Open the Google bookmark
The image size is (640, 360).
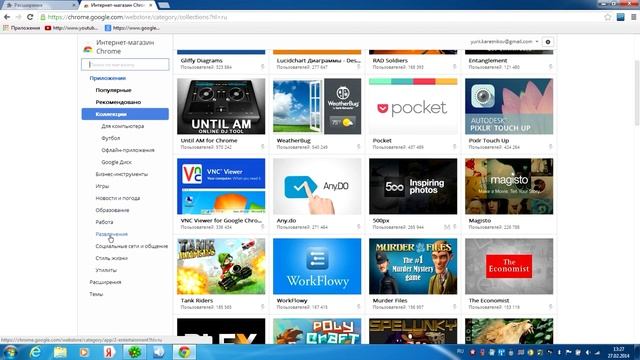132,28
